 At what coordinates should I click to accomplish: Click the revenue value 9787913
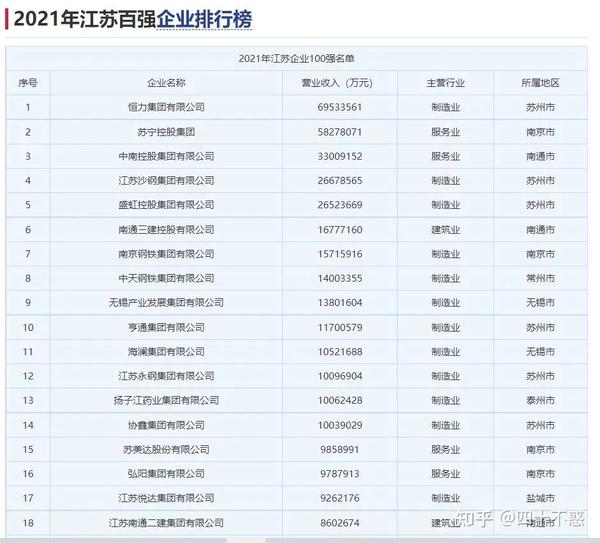tap(340, 474)
